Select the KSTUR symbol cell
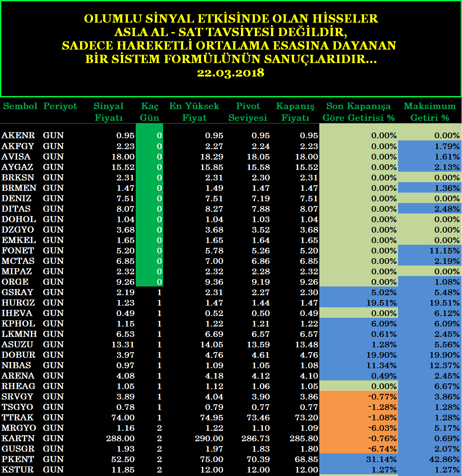 point(17,469)
